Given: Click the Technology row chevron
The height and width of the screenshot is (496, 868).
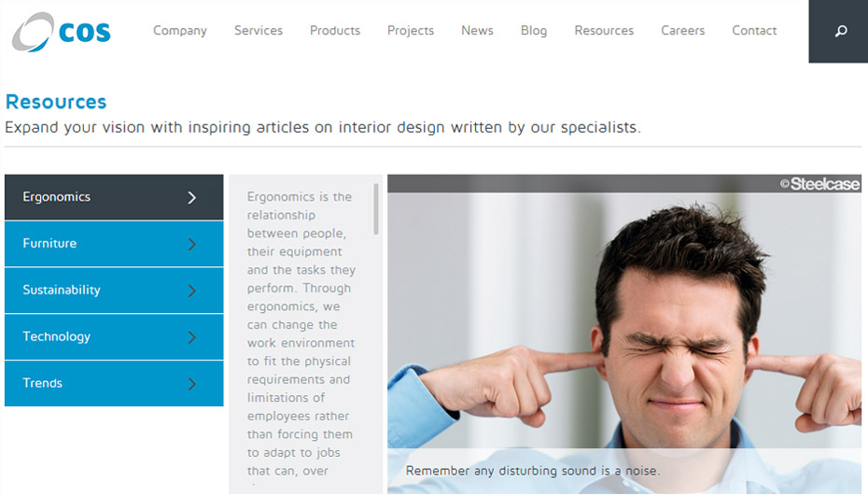Looking at the screenshot, I should coord(191,337).
